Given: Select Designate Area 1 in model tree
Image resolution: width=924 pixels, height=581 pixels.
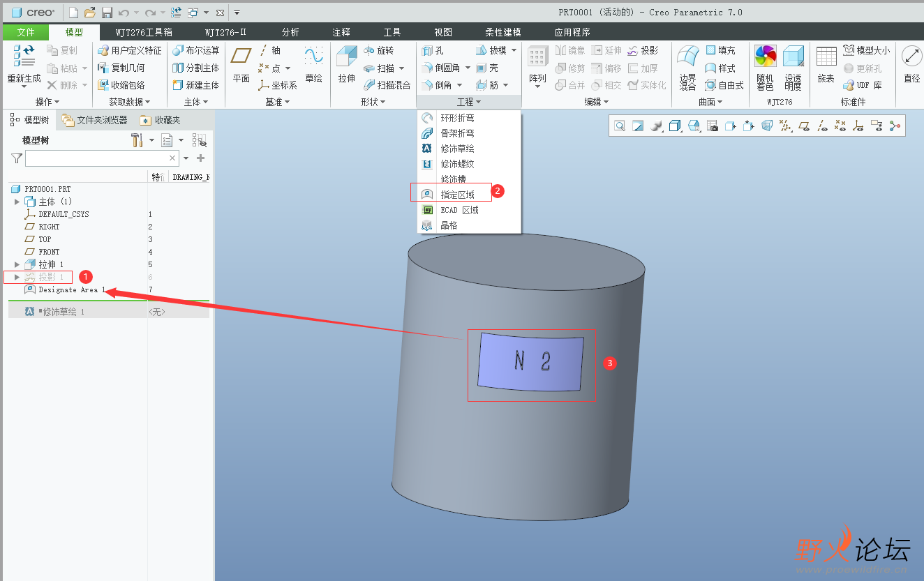Looking at the screenshot, I should 72,289.
